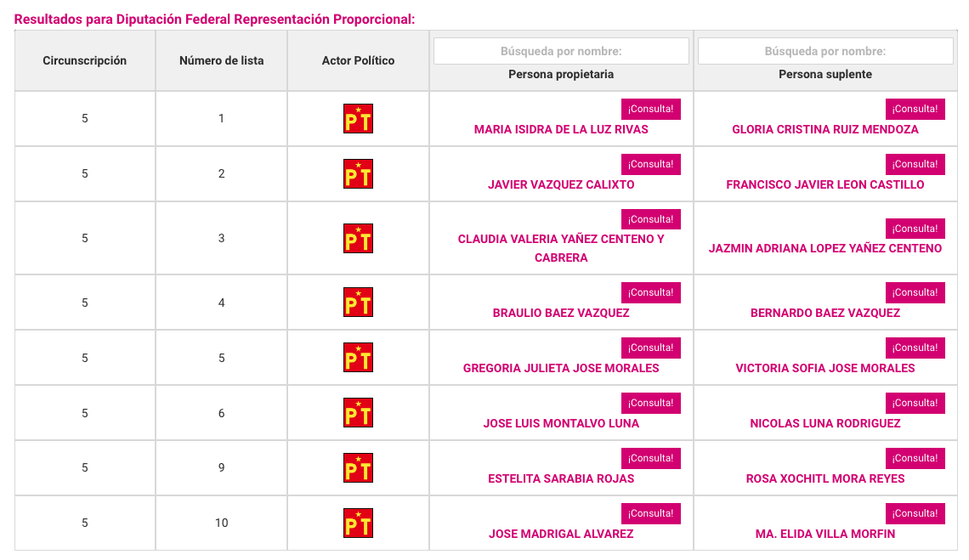
Task: Click the PT party logo for list number 2
Action: click(x=358, y=173)
